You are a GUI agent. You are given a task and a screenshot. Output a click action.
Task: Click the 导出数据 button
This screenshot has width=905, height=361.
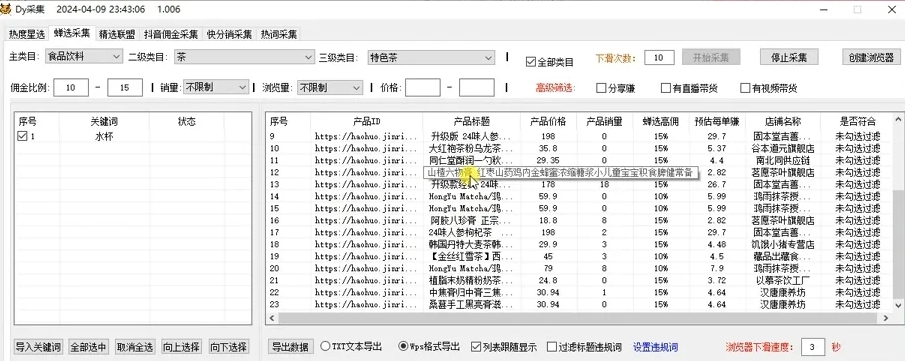point(292,347)
